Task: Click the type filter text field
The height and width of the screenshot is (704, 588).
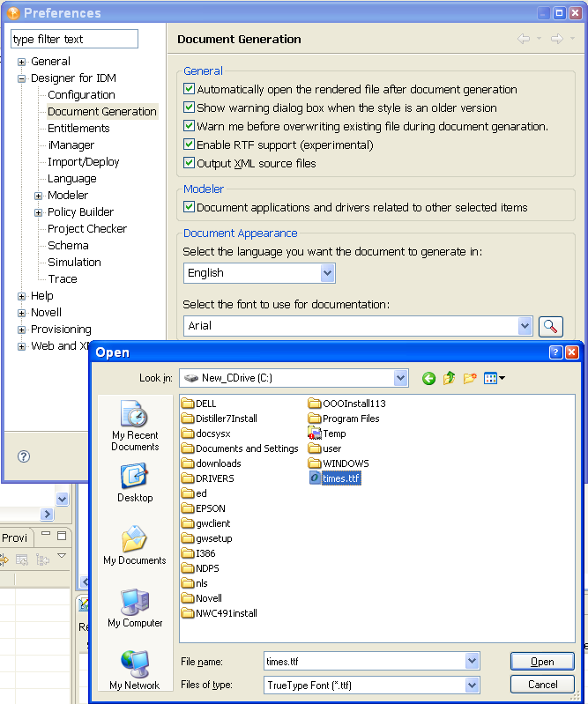Action: click(74, 39)
